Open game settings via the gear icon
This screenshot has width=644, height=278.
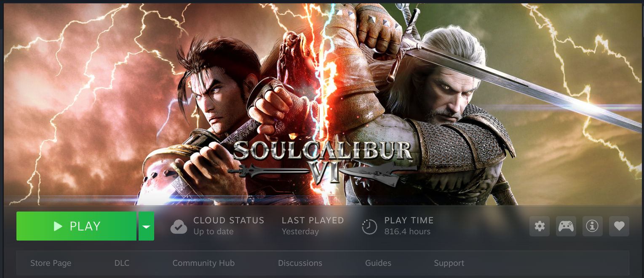click(540, 226)
